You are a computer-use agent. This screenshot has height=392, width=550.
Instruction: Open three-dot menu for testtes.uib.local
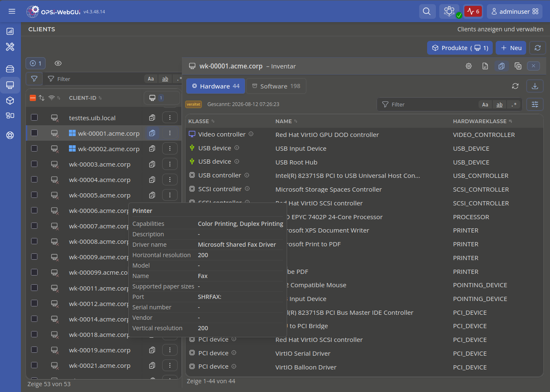pyautogui.click(x=170, y=118)
